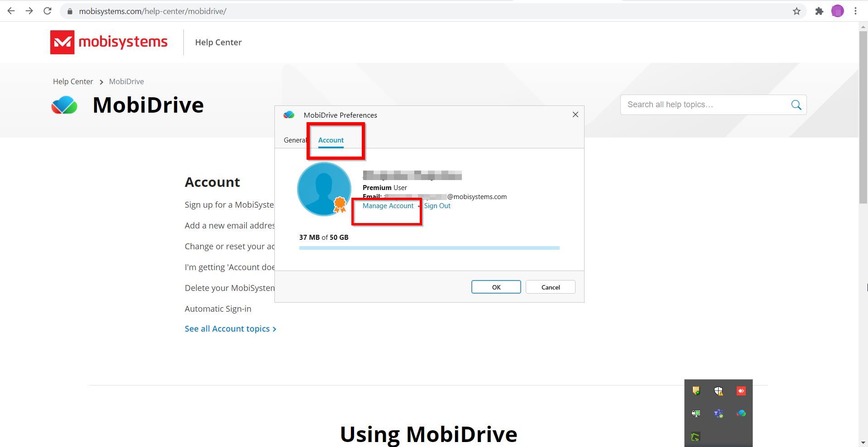This screenshot has width=868, height=447.
Task: Open the browser extensions puzzle icon
Action: [x=819, y=11]
